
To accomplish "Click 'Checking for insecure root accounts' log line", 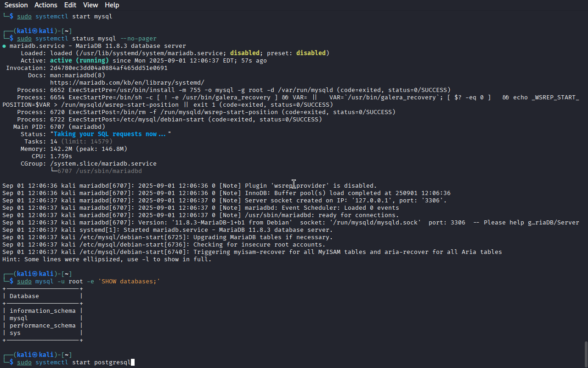I will [x=164, y=245].
